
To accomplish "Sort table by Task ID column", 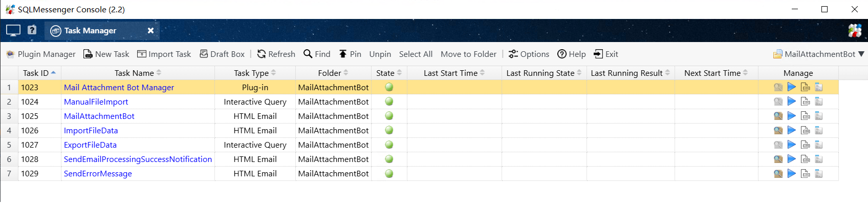I will [39, 73].
